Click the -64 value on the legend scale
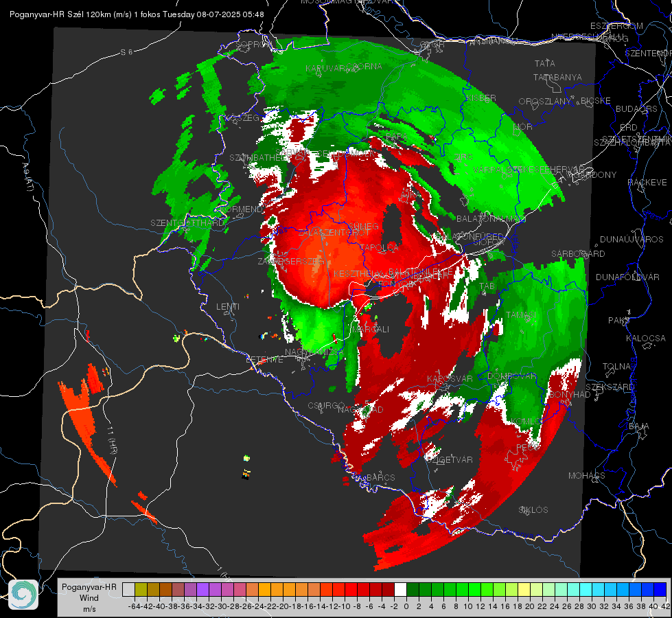Screen dimensions: 672x618 (134, 606)
